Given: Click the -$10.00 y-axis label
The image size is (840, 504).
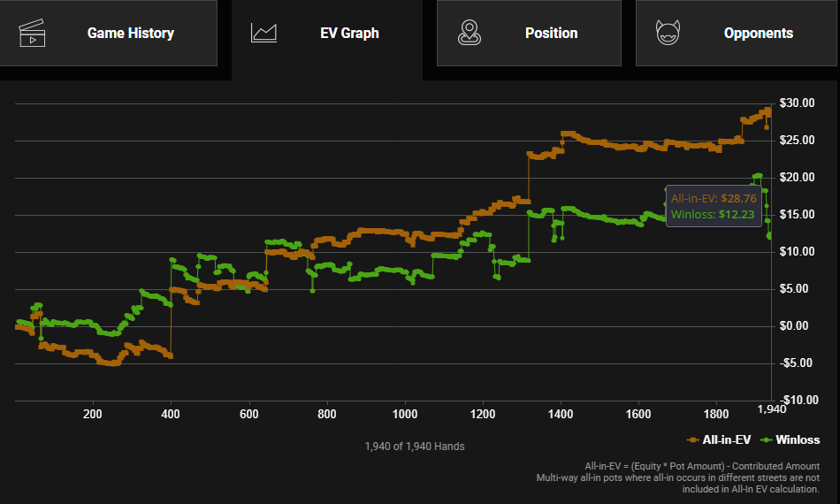Looking at the screenshot, I should click(x=798, y=400).
